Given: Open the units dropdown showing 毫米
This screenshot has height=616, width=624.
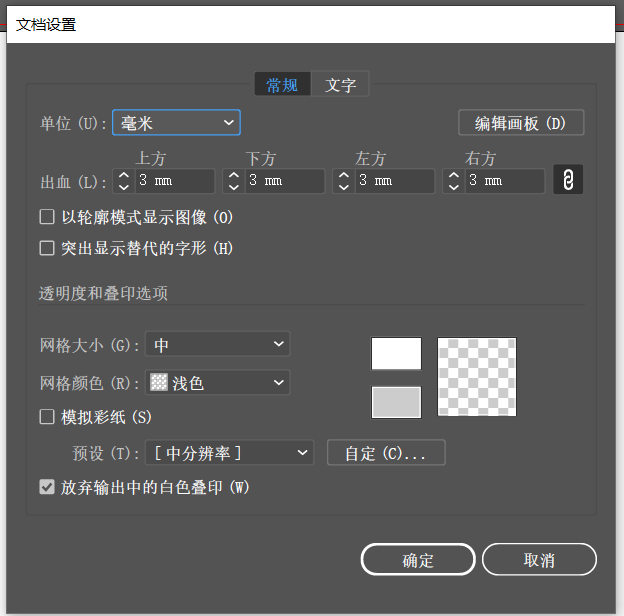Looking at the screenshot, I should click(177, 123).
